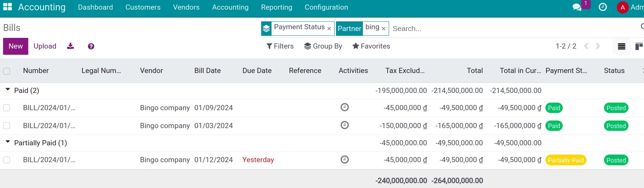Toggle the select-all checkbox in header
644x188 pixels.
pos(7,71)
